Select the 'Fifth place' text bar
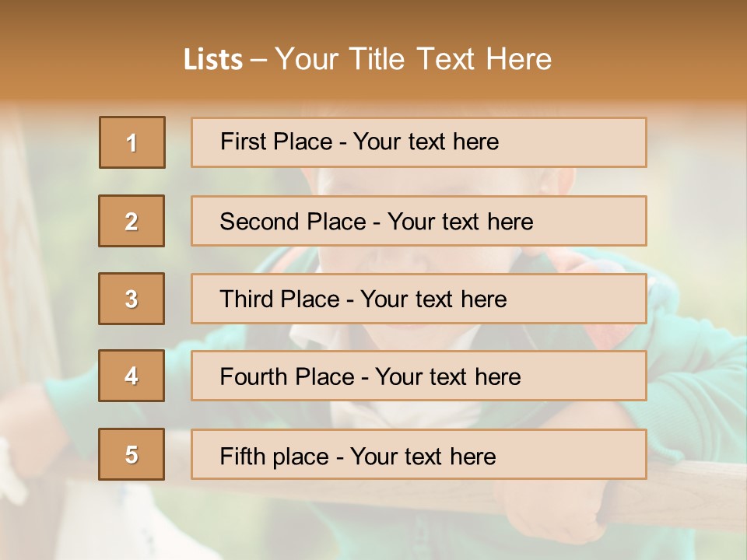 tap(419, 454)
